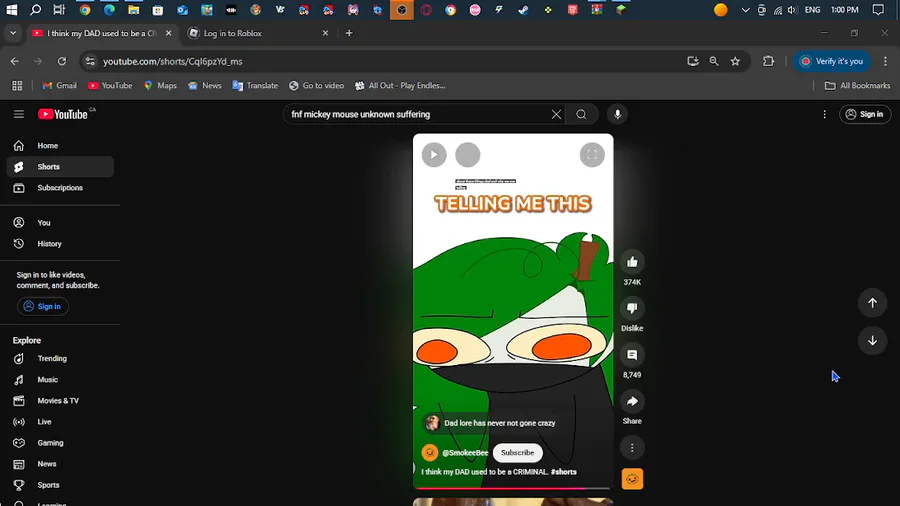Viewport: 900px width, 506px height.
Task: Open the Gmail bookmark
Action: click(x=60, y=85)
